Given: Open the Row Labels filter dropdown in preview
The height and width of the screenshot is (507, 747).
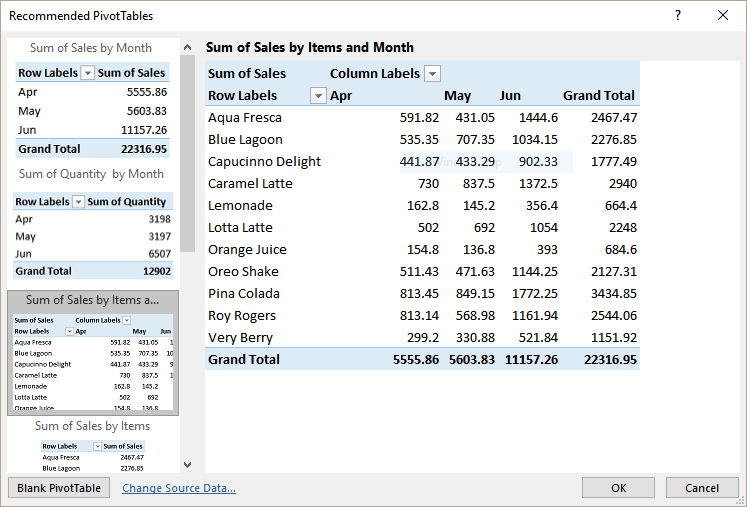Looking at the screenshot, I should click(x=318, y=95).
